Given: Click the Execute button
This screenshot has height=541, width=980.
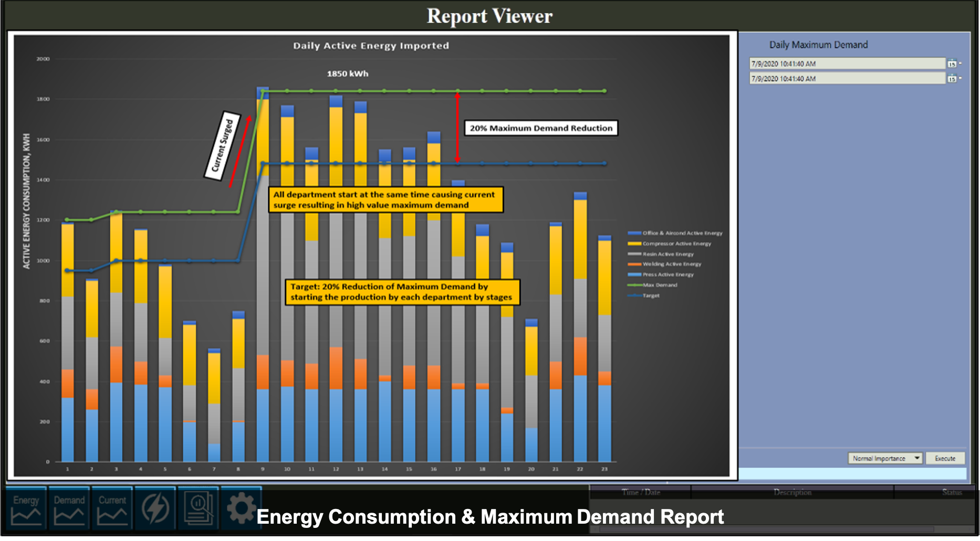Looking at the screenshot, I should click(945, 458).
